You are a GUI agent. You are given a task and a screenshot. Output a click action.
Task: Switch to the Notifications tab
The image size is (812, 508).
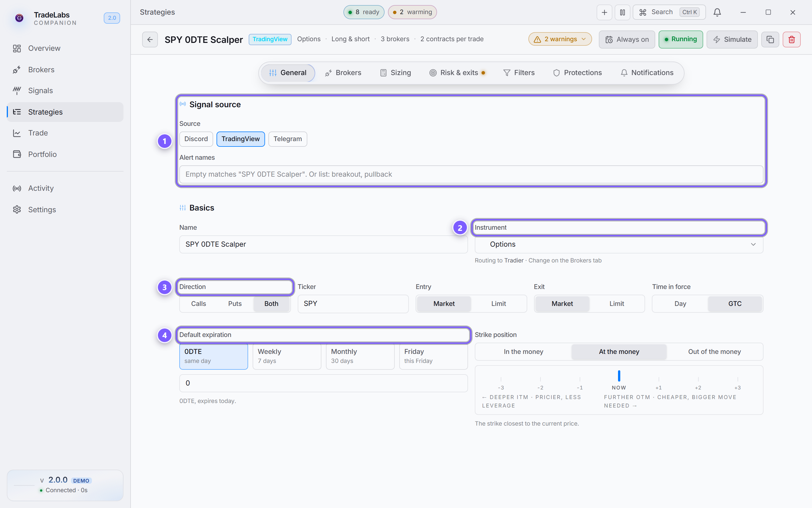(646, 73)
